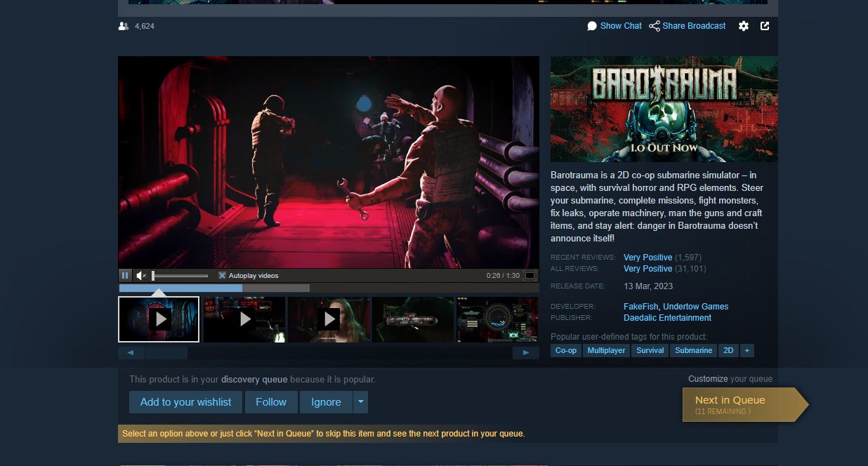
Task: Select the submarine screenshot thumbnail
Action: click(413, 319)
